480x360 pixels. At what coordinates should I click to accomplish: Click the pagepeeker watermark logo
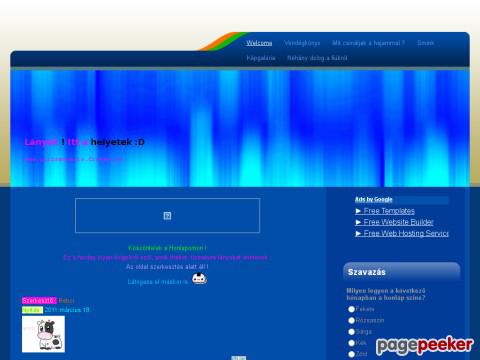tap(424, 345)
